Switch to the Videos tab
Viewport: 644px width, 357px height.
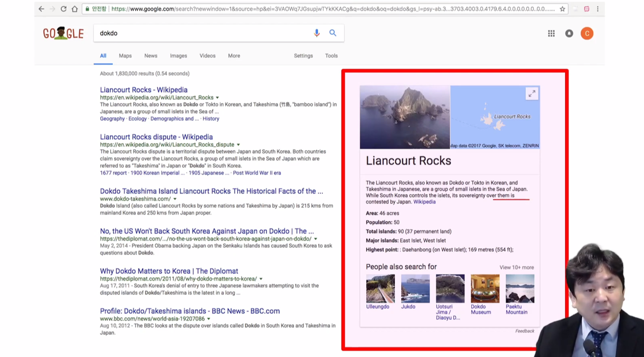coord(208,56)
